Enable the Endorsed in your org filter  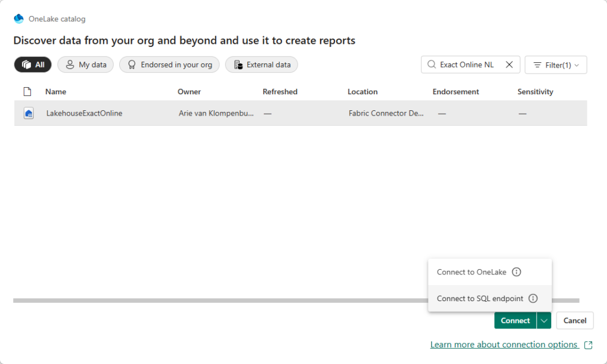169,64
